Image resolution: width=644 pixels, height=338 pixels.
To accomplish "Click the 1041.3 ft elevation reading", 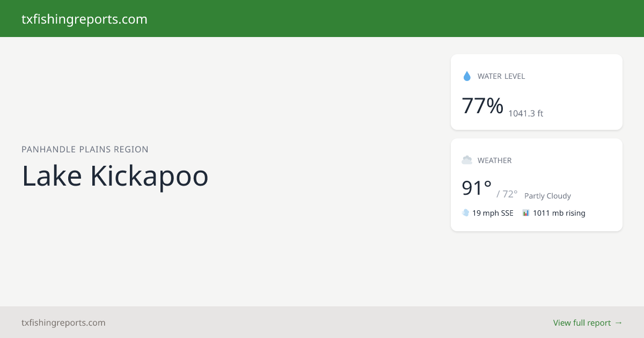I will point(526,113).
